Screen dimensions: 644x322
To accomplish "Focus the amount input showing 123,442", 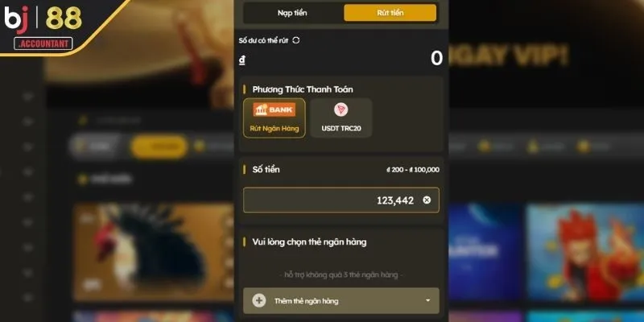I will 341,200.
